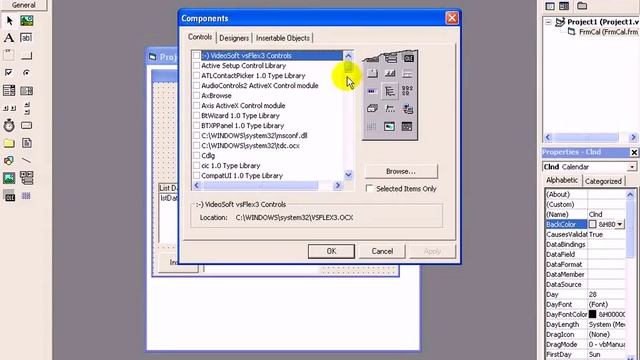Image resolution: width=640 pixels, height=360 pixels.
Task: Select the PictureBox control tool
Action: tap(27, 20)
